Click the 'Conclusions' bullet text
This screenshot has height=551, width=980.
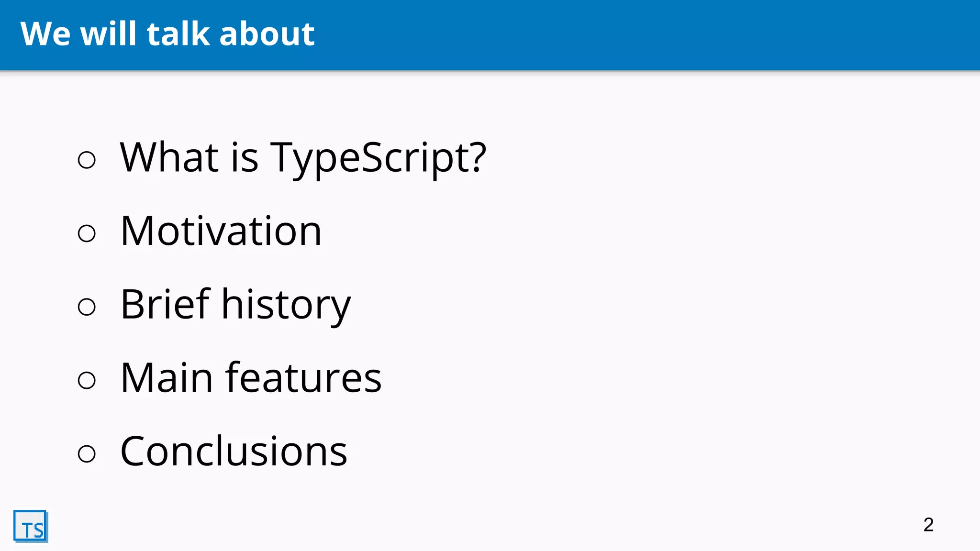tap(234, 452)
